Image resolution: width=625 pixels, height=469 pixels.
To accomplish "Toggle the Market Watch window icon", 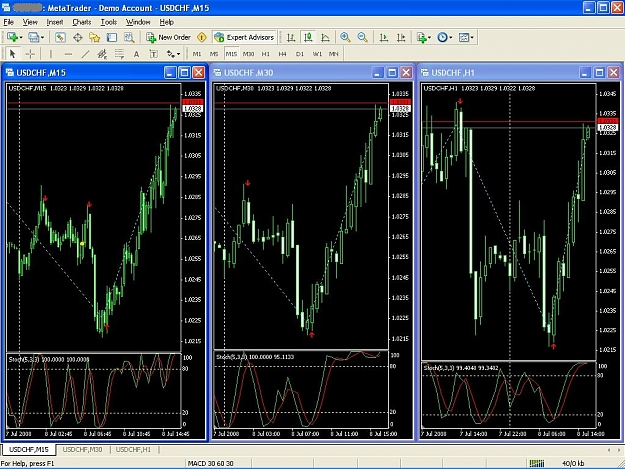I will pyautogui.click(x=60, y=37).
